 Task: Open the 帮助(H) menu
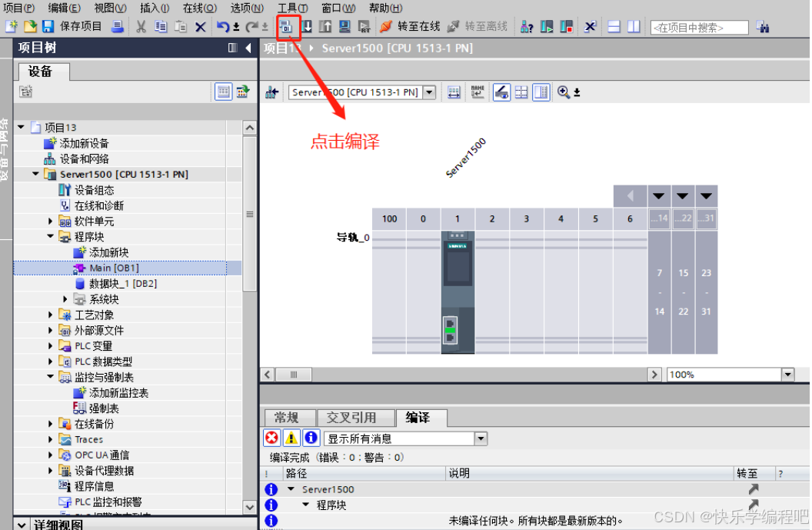pos(385,8)
